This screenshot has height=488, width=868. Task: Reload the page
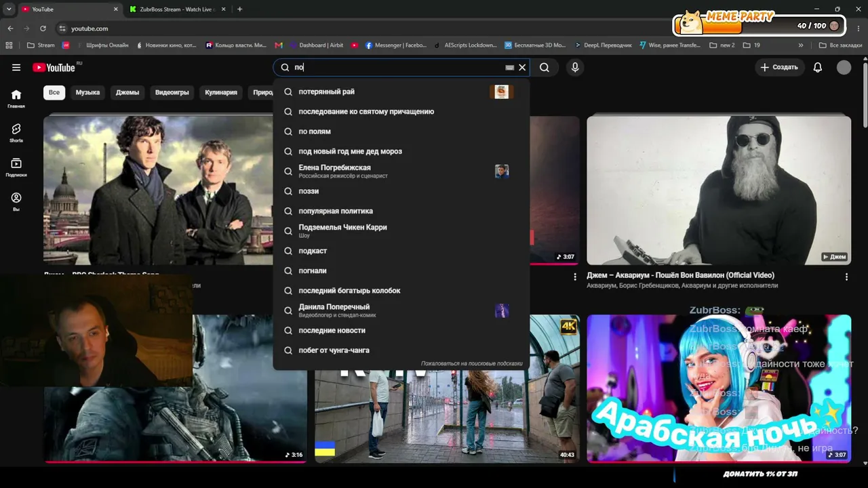pos(43,28)
